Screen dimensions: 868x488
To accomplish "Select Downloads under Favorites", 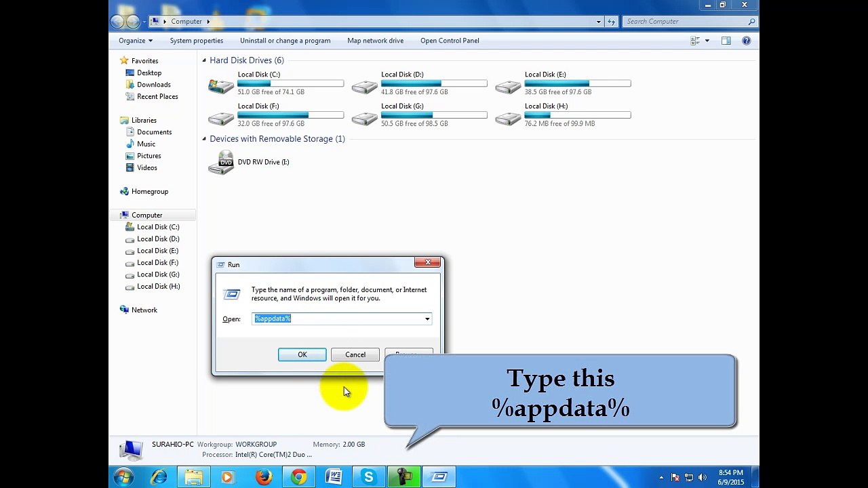I will 154,85.
